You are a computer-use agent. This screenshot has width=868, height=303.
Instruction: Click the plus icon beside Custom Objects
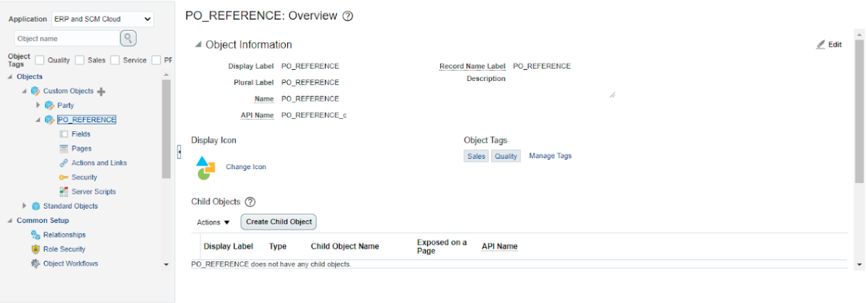pos(101,91)
